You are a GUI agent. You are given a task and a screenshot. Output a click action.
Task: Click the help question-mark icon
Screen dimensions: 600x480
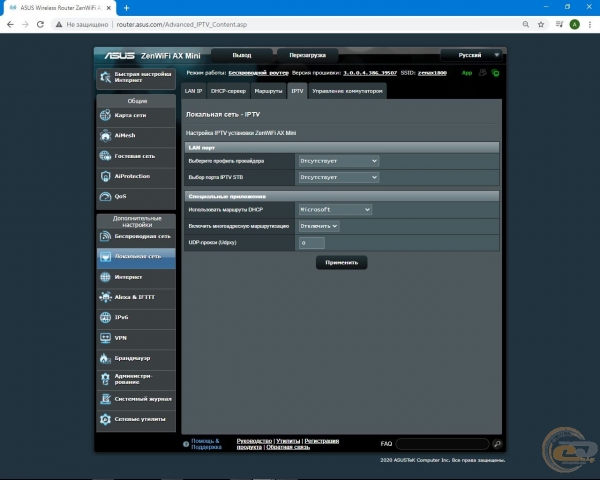click(186, 444)
